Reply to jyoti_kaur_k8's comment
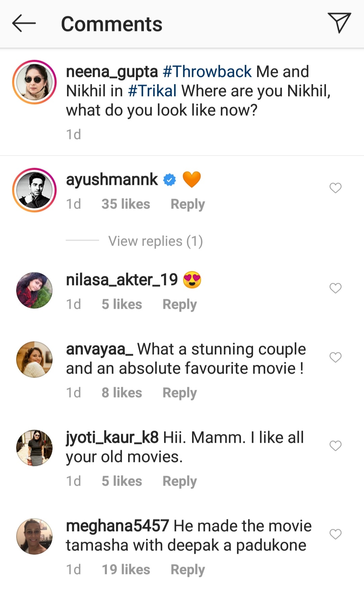Viewport: 364px width, 594px height. click(x=180, y=481)
